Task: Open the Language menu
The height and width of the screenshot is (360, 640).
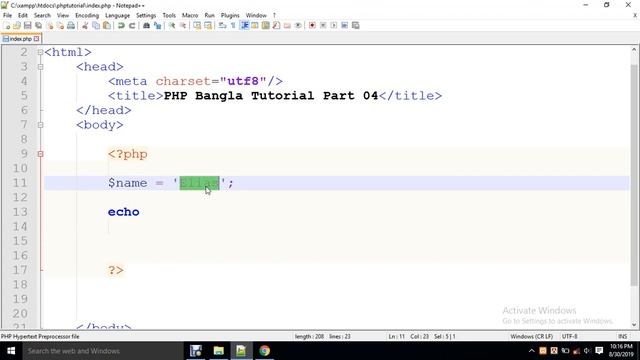Action: [x=118, y=15]
